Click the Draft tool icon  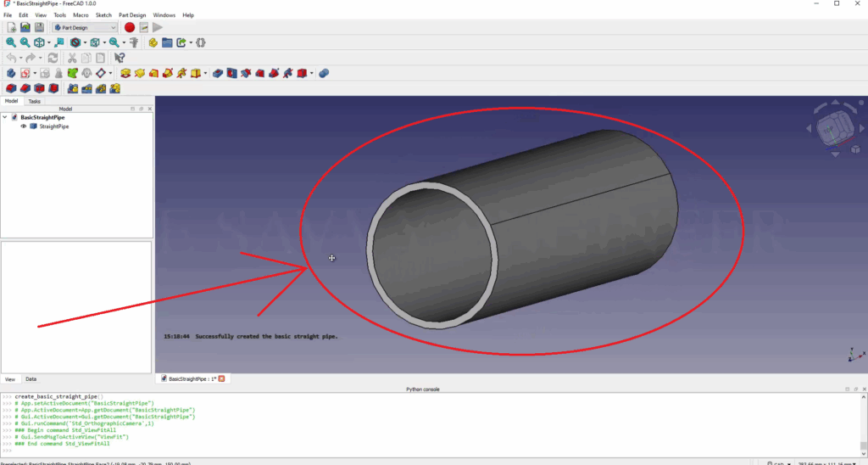[39, 89]
